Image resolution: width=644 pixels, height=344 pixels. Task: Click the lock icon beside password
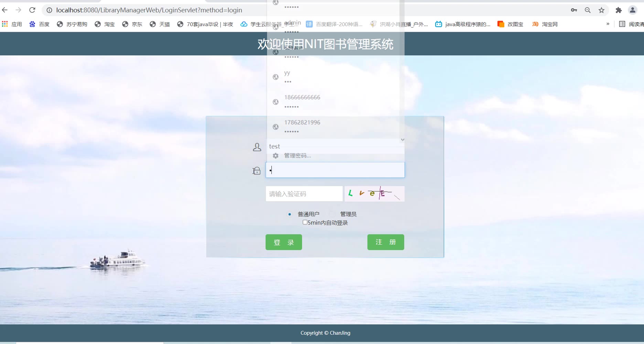(x=257, y=171)
